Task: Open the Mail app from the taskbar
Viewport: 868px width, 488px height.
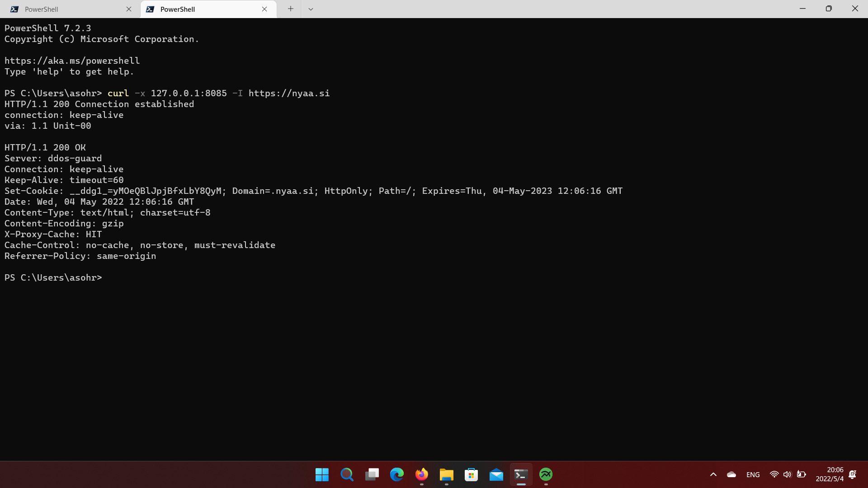Action: click(496, 475)
